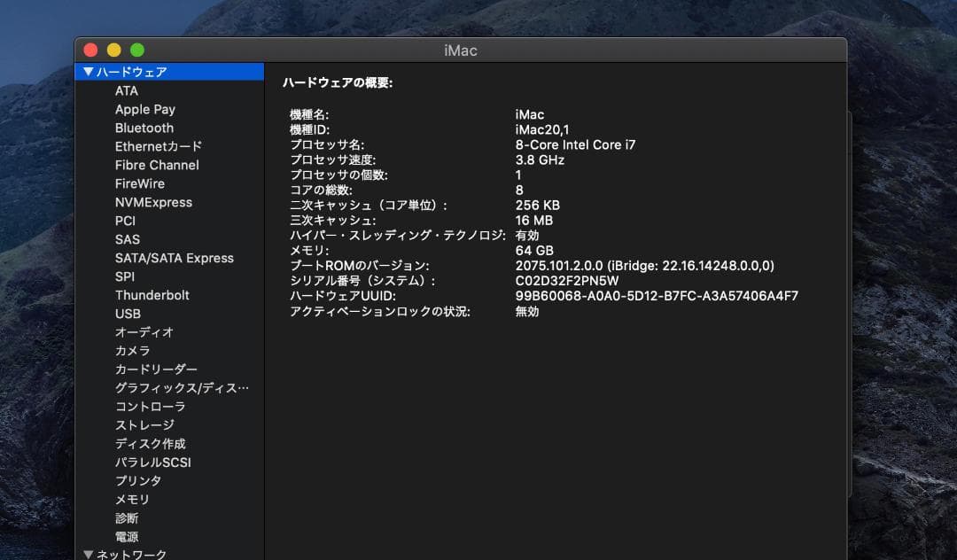957x560 pixels.
Task: Open the Thunderbolt section
Action: tap(149, 295)
